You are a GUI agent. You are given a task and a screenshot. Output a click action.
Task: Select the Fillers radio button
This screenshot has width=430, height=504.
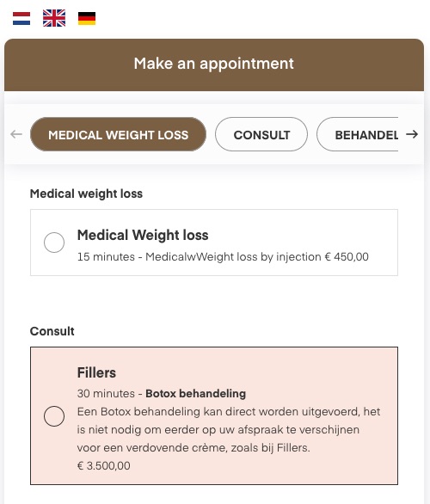click(54, 416)
